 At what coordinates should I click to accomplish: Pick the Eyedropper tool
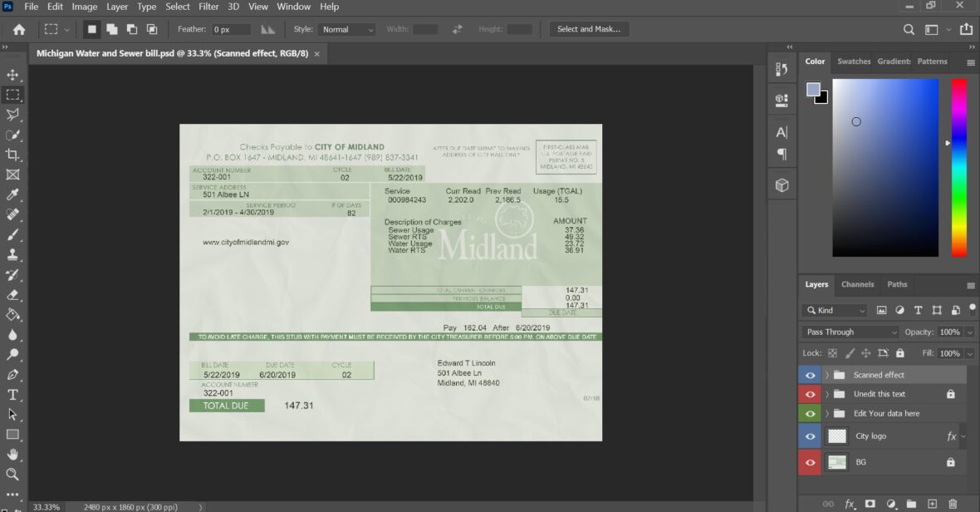click(x=12, y=194)
